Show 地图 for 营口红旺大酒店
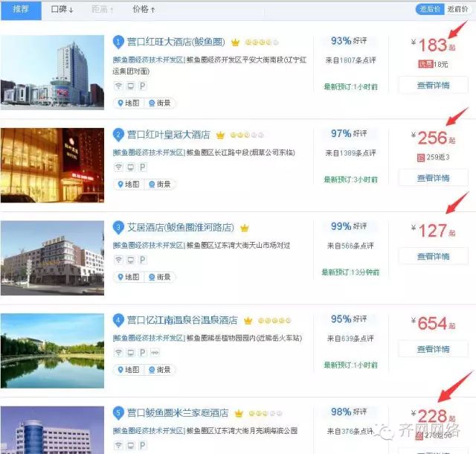 click(129, 103)
